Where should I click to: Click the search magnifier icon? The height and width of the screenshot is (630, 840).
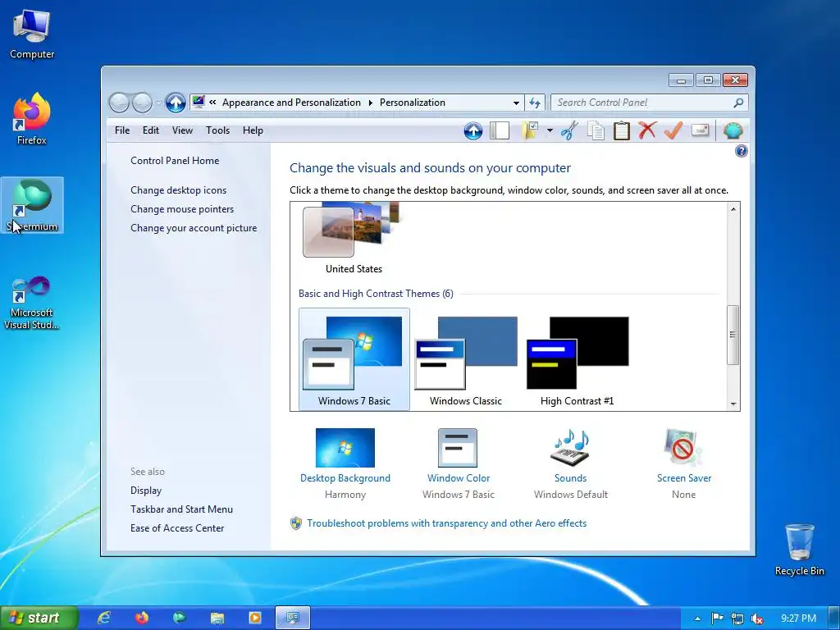pyautogui.click(x=738, y=103)
